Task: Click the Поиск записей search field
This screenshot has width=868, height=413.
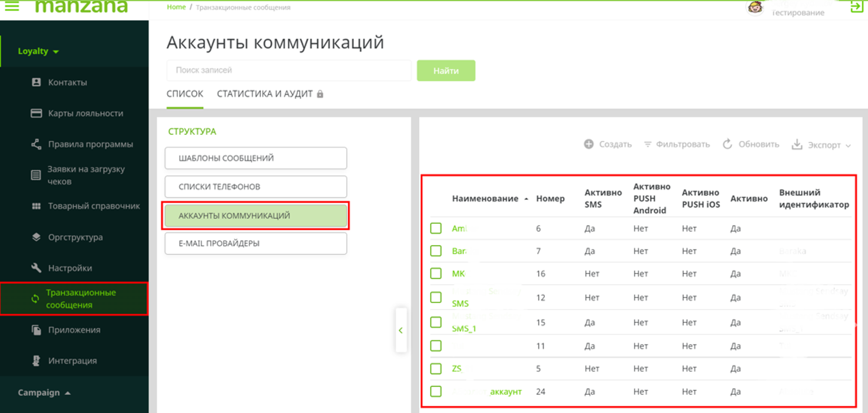Action: [289, 70]
